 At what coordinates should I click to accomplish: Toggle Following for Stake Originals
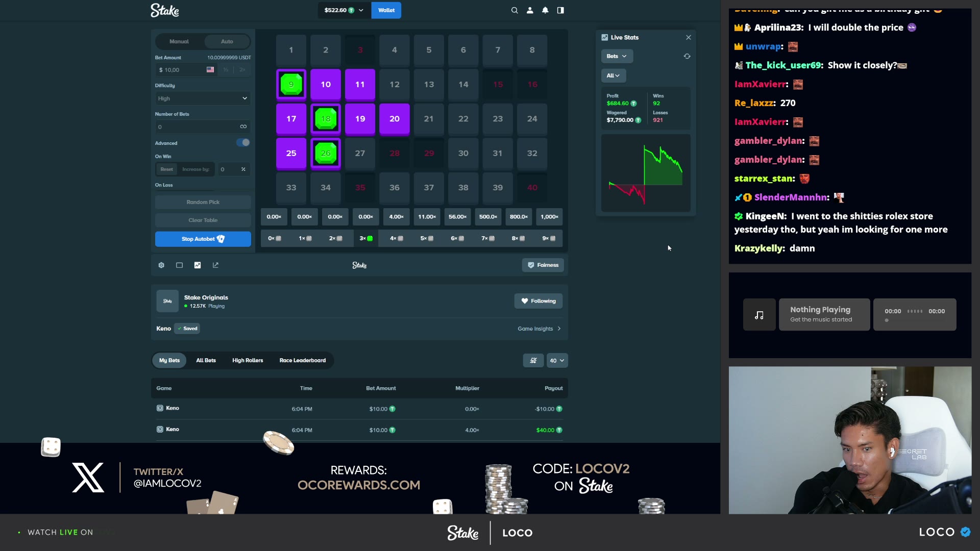point(538,301)
